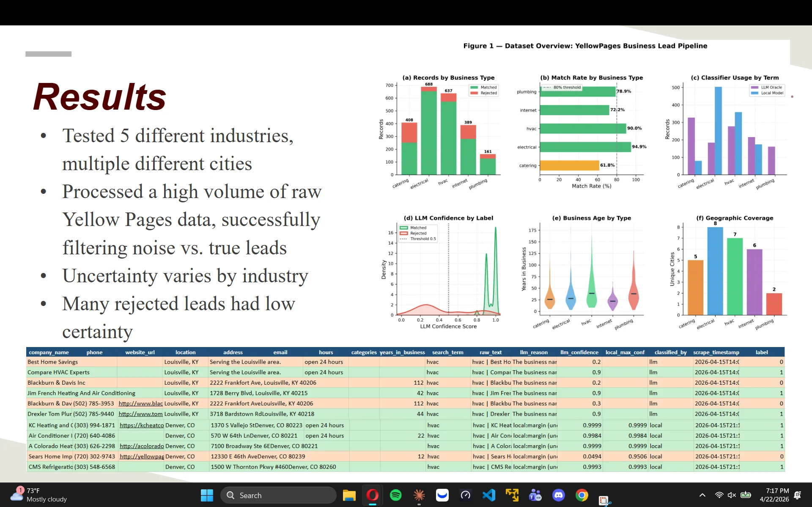Open the clock showing 7:17 PM

tap(774, 495)
